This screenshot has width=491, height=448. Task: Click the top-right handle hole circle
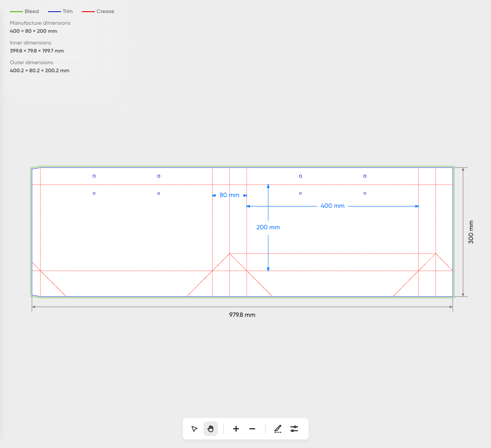click(x=365, y=176)
